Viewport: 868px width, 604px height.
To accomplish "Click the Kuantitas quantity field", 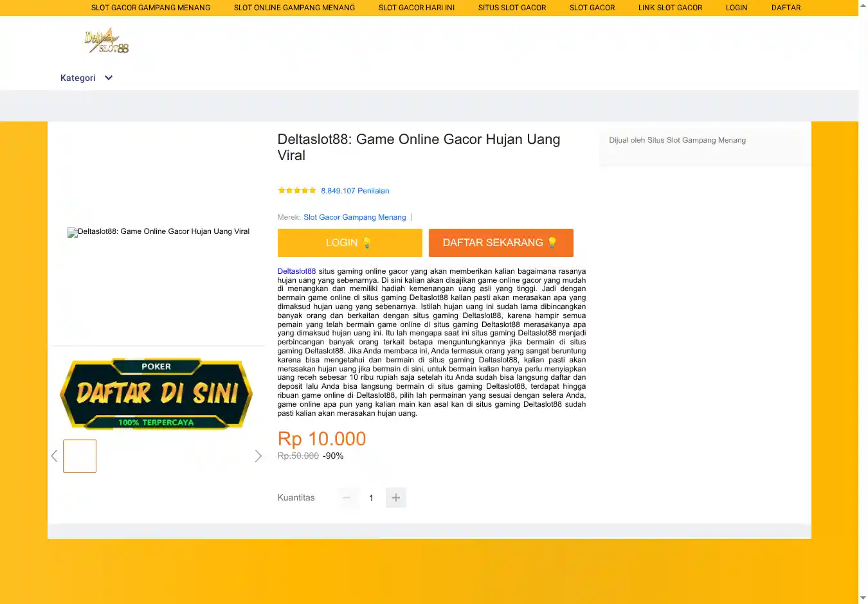I will [371, 498].
